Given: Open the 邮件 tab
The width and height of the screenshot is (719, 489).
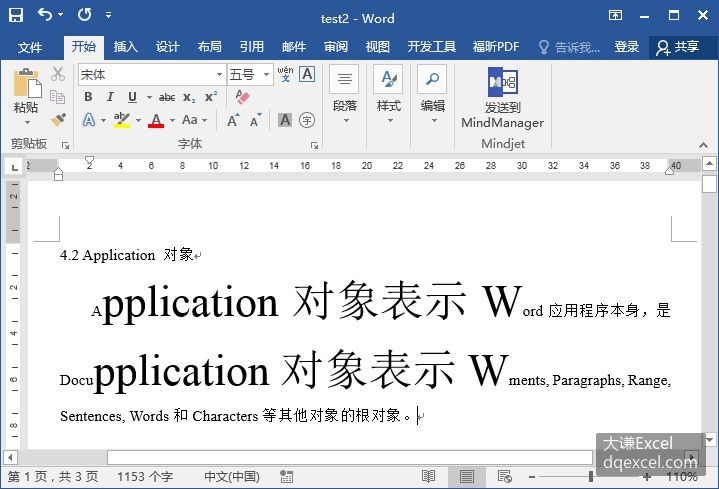Looking at the screenshot, I should (293, 47).
